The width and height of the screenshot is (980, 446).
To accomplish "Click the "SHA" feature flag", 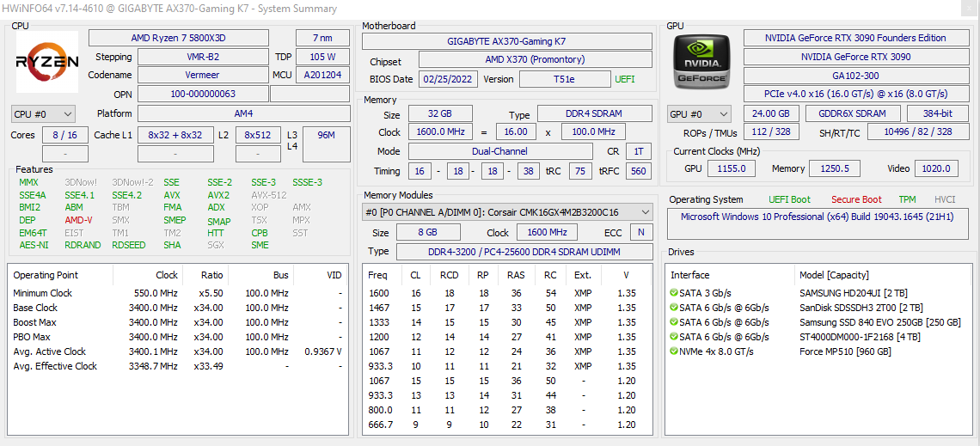I will coord(172,245).
